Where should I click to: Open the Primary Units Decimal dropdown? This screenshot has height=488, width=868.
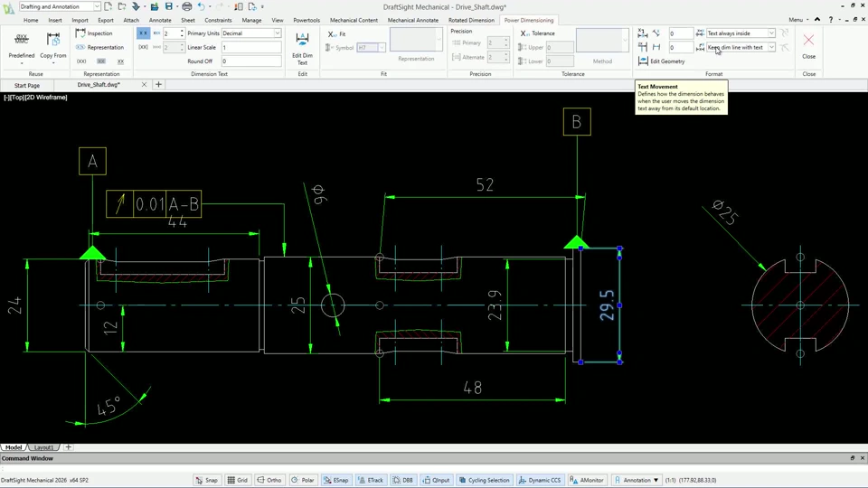coord(251,33)
